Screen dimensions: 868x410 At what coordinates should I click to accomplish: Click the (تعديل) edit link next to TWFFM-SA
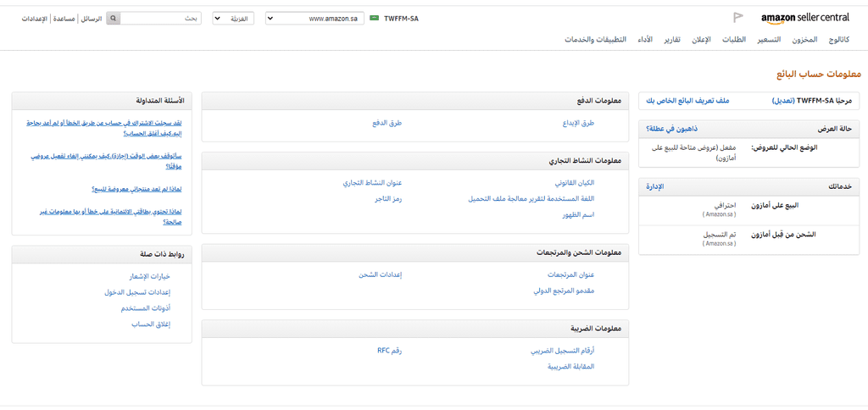click(782, 101)
